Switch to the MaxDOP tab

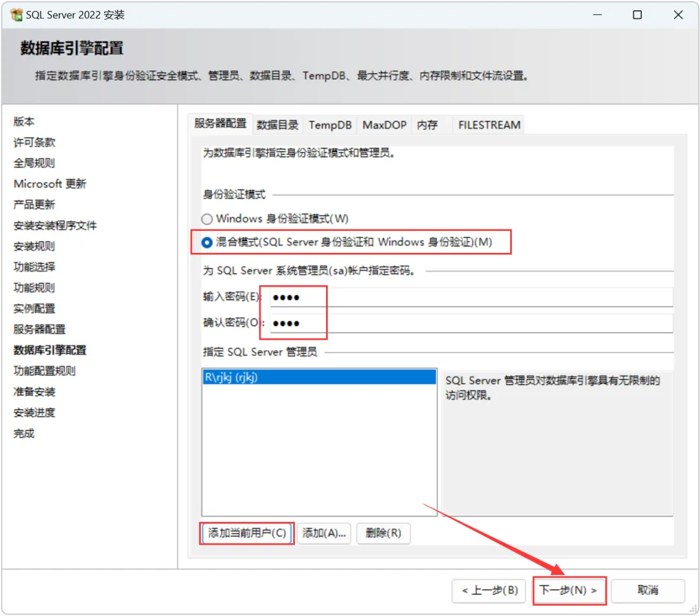click(384, 125)
